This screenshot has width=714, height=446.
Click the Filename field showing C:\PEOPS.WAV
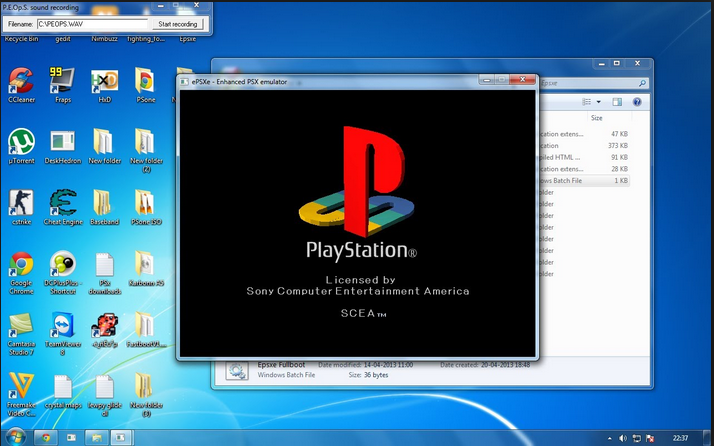(93, 24)
